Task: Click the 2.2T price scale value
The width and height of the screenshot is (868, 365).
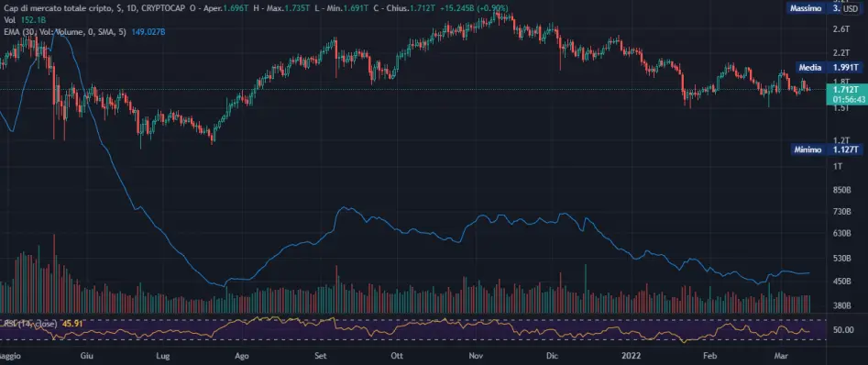Action: (841, 52)
